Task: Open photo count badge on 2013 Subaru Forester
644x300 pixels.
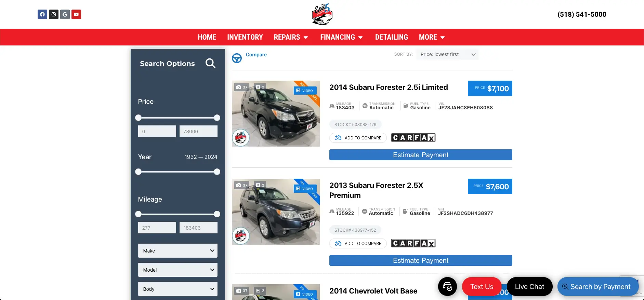Action: click(242, 185)
